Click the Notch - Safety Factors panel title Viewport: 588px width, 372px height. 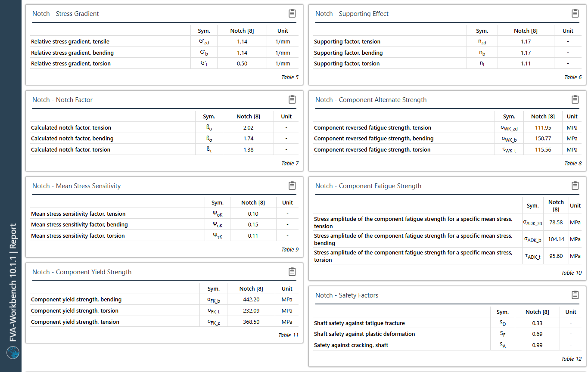click(347, 295)
